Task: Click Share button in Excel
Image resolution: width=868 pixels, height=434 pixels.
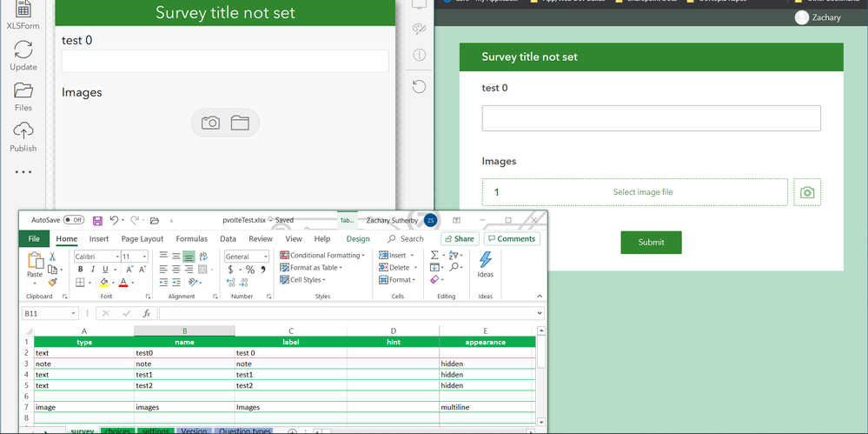Action: click(x=460, y=239)
